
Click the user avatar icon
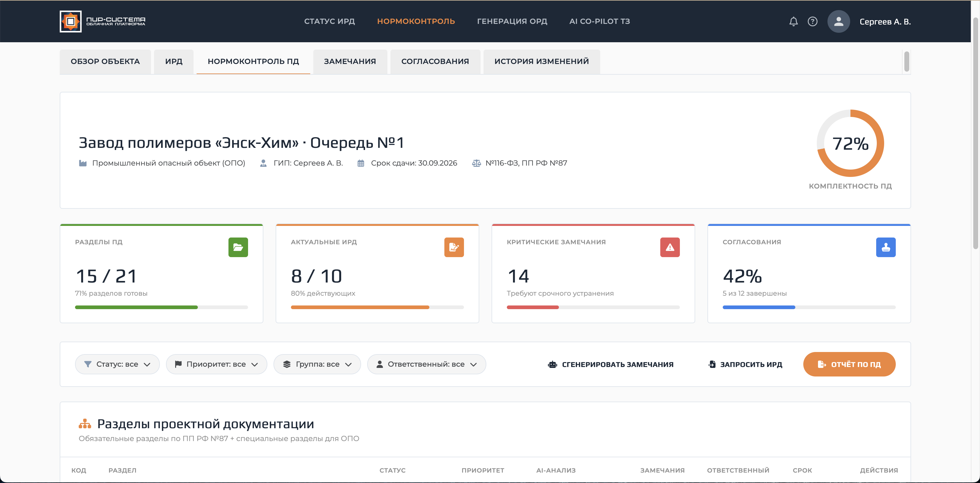pyautogui.click(x=839, y=21)
